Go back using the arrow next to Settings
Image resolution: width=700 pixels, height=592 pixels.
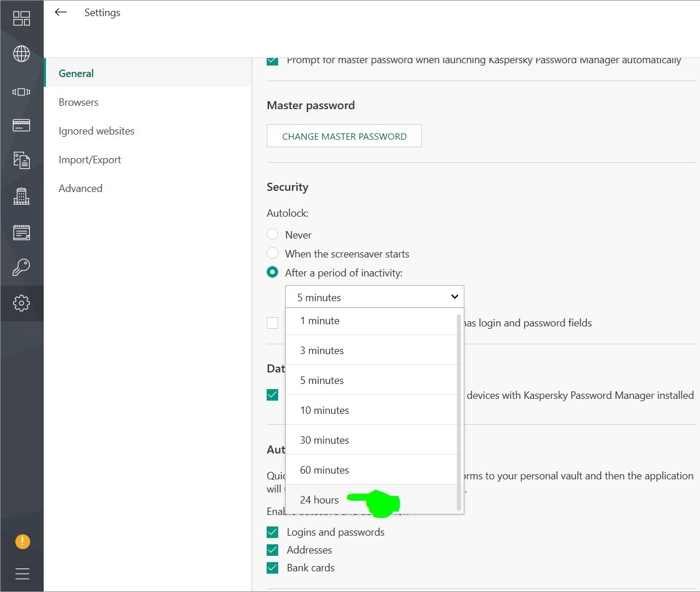[61, 12]
